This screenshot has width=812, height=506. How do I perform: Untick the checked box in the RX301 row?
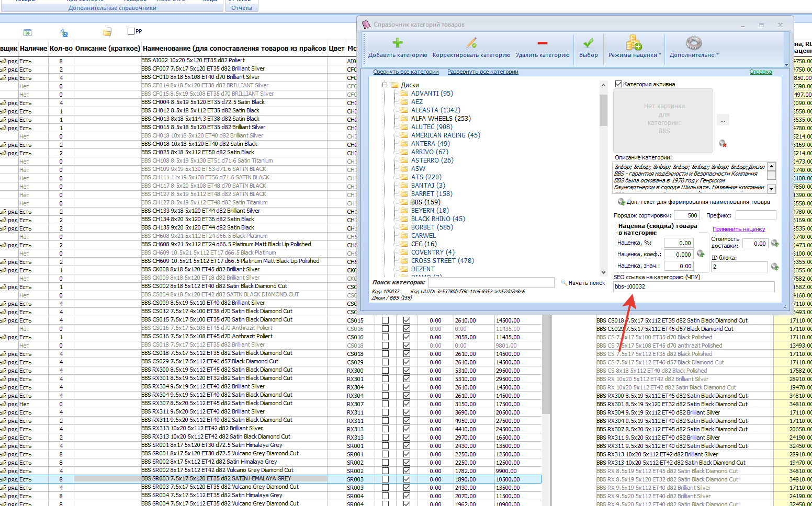[407, 379]
